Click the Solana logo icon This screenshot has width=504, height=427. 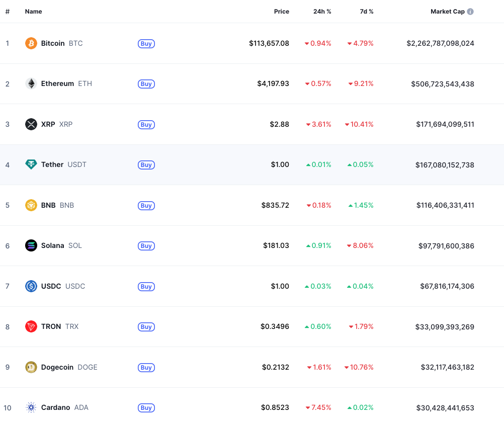[31, 246]
